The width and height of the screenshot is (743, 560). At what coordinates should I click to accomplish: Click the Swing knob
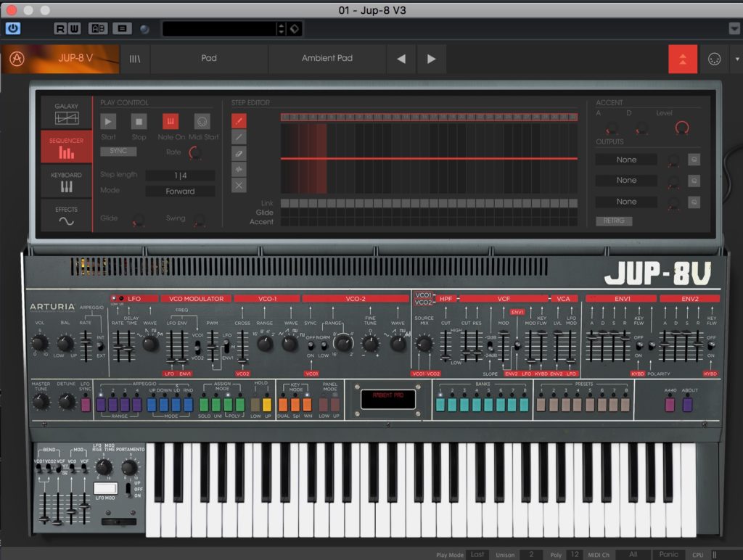200,219
